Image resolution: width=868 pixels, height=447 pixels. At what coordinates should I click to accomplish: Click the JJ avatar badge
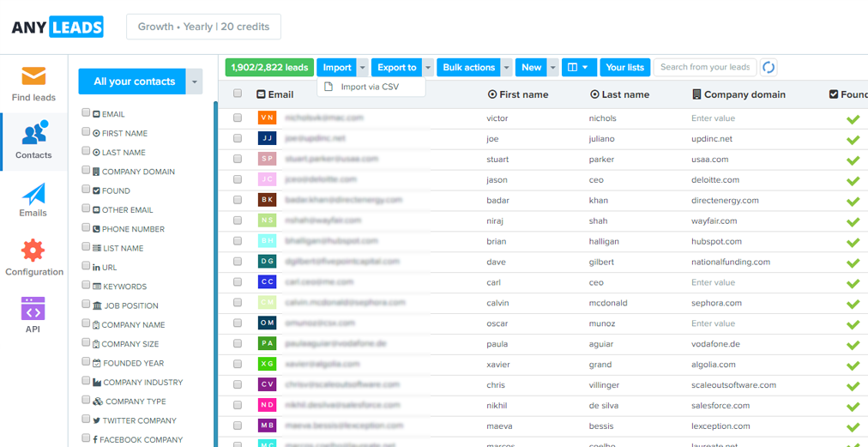267,138
